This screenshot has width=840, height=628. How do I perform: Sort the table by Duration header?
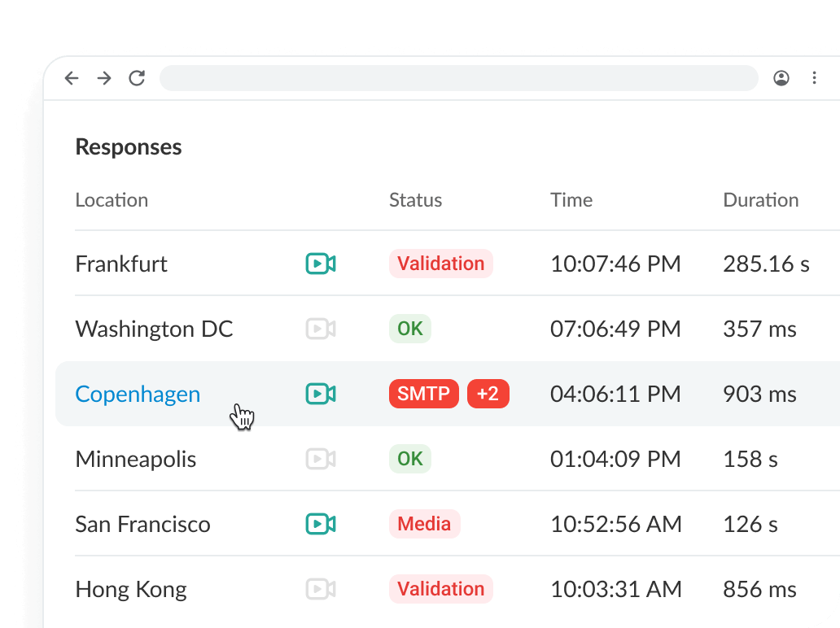(x=760, y=200)
